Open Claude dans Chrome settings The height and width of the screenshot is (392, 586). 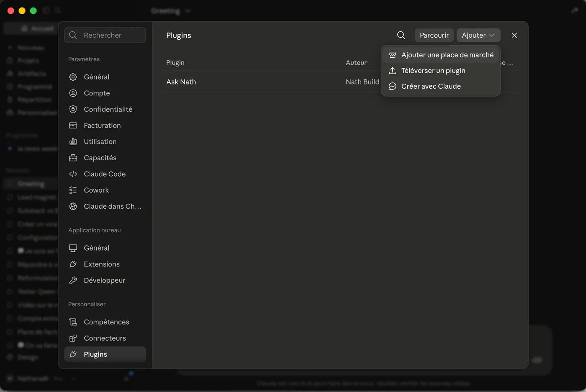[105, 206]
